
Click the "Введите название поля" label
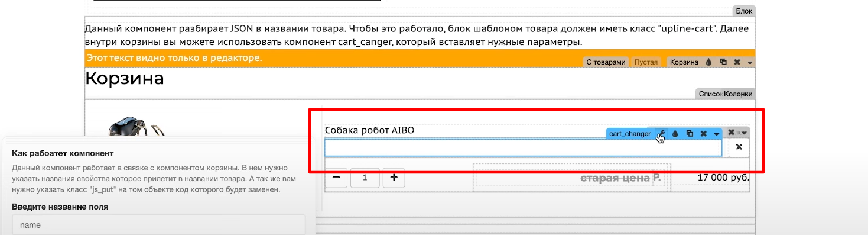click(60, 207)
